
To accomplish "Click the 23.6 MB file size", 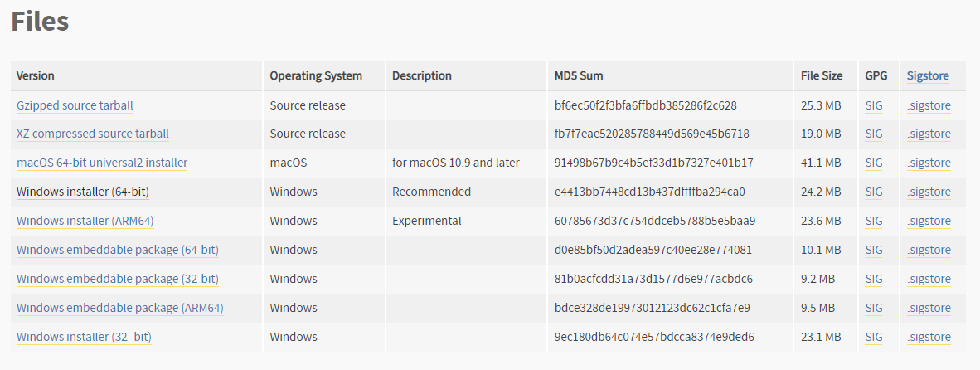I will (822, 221).
